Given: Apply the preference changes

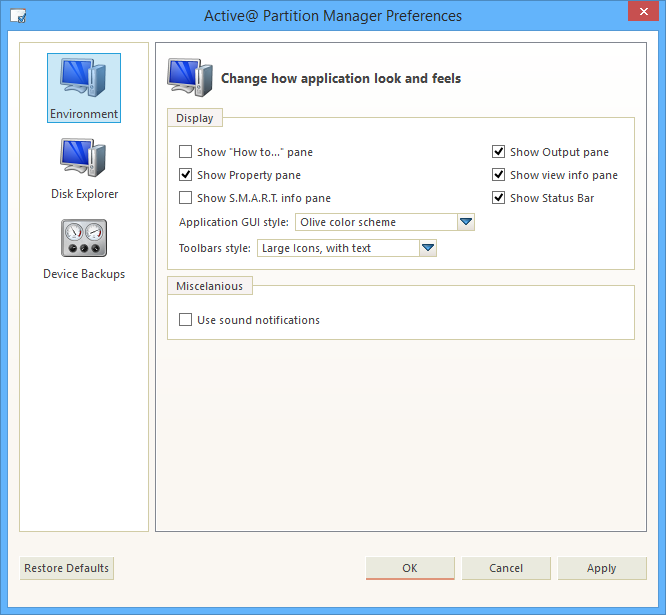Looking at the screenshot, I should [x=602, y=568].
